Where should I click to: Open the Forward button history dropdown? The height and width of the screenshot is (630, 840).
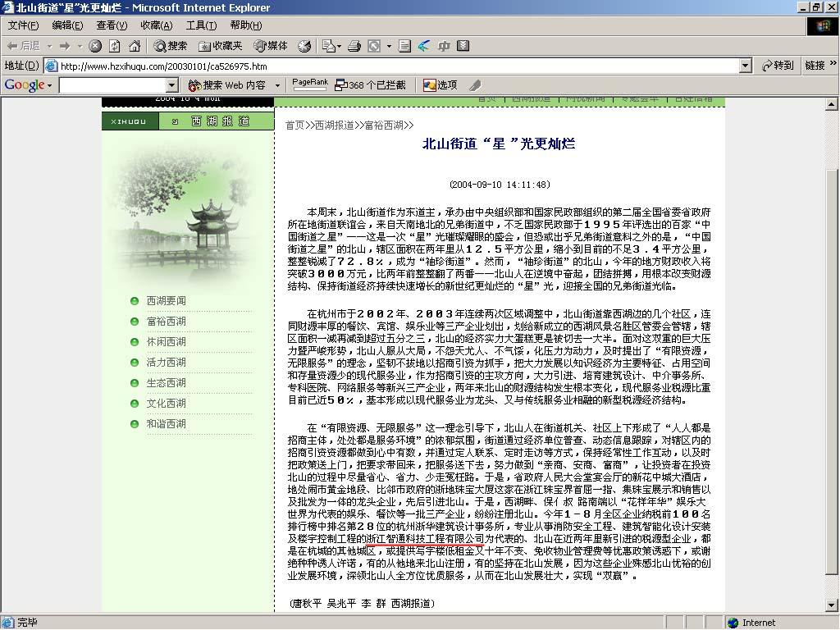pyautogui.click(x=80, y=46)
